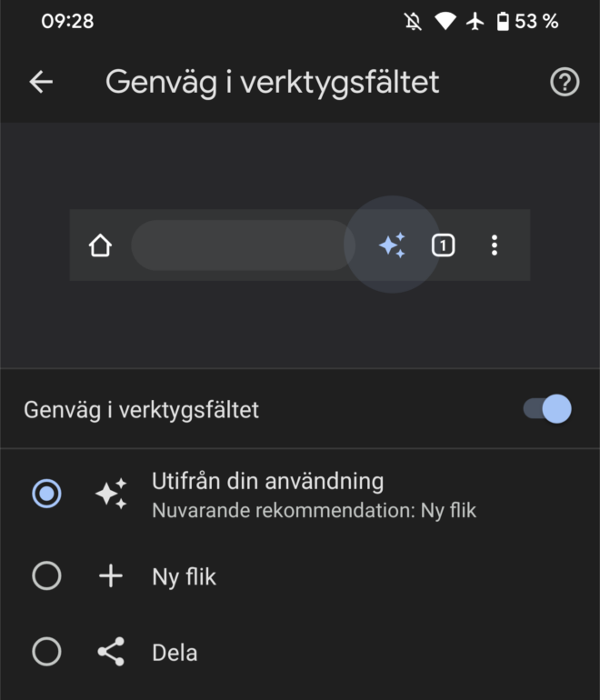Click the plus icon beside Ny flik
The height and width of the screenshot is (700, 600).
[111, 576]
